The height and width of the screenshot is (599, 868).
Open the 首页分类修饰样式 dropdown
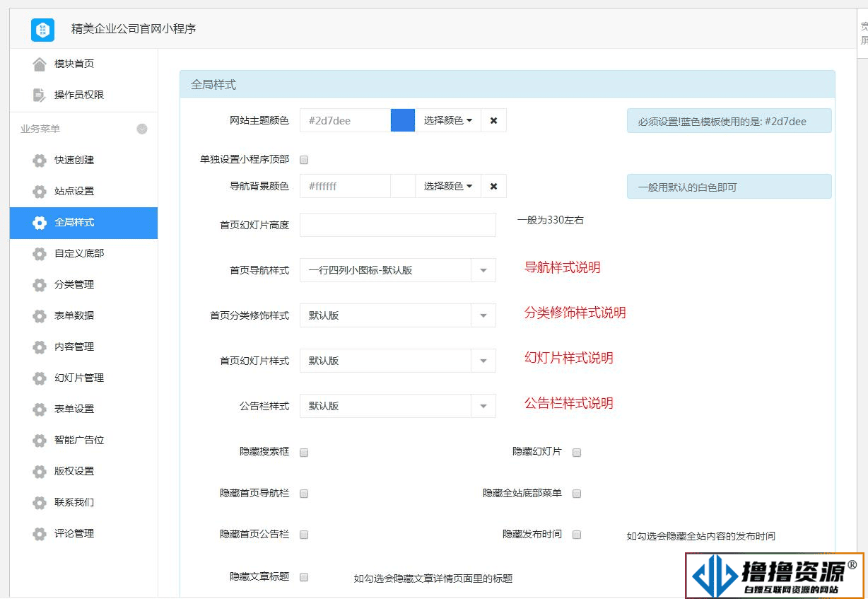(x=398, y=315)
